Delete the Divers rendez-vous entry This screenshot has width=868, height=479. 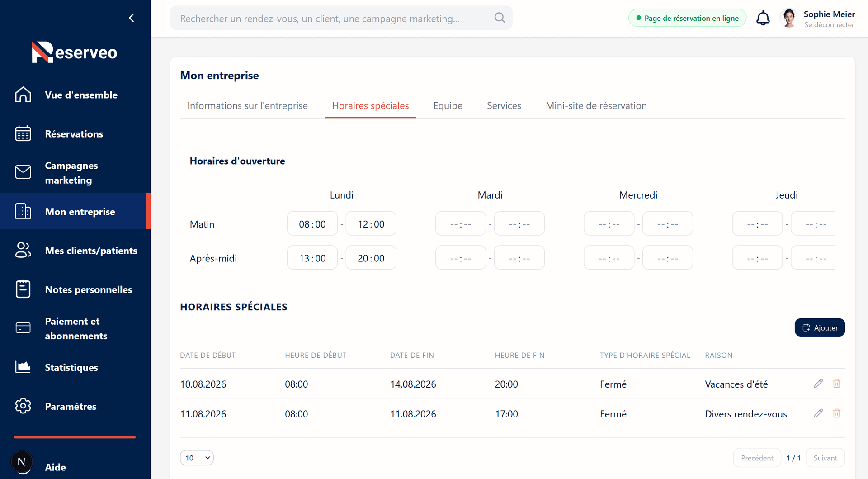click(837, 413)
